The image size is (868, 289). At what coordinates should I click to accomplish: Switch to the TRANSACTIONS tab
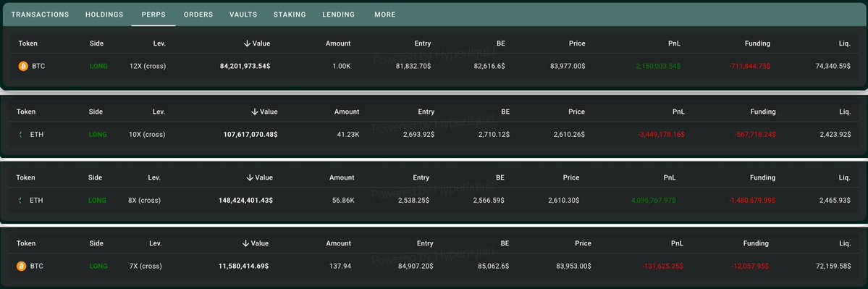pos(40,15)
